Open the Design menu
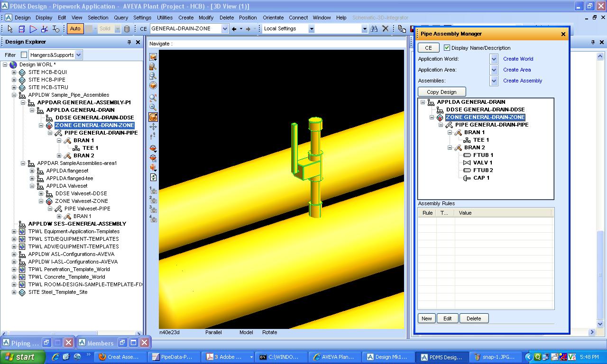 point(22,18)
